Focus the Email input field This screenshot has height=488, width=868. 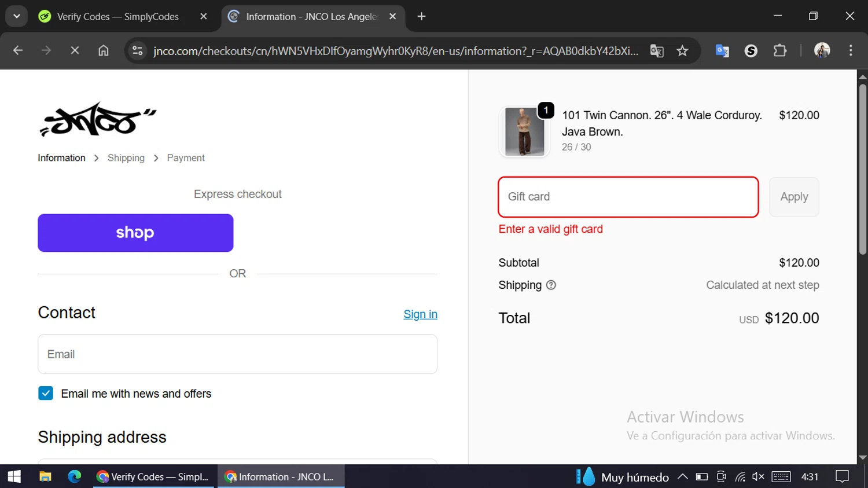(x=237, y=354)
